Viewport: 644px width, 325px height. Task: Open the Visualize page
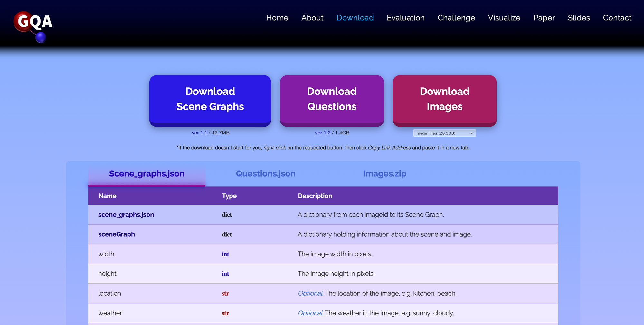[x=504, y=18]
